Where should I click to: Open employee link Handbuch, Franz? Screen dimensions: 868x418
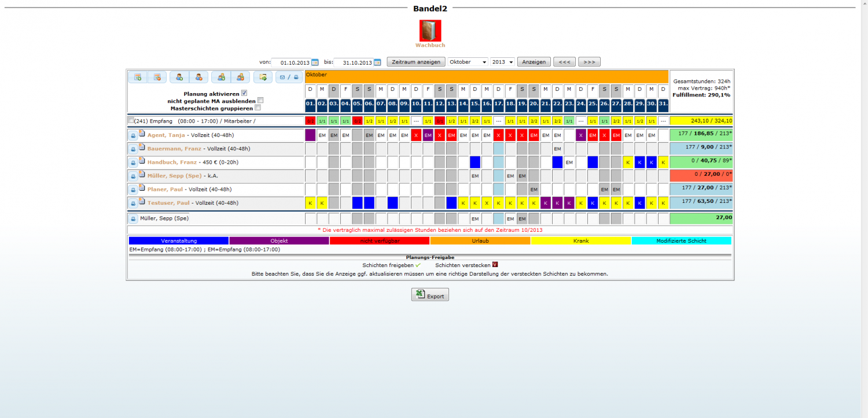click(172, 162)
